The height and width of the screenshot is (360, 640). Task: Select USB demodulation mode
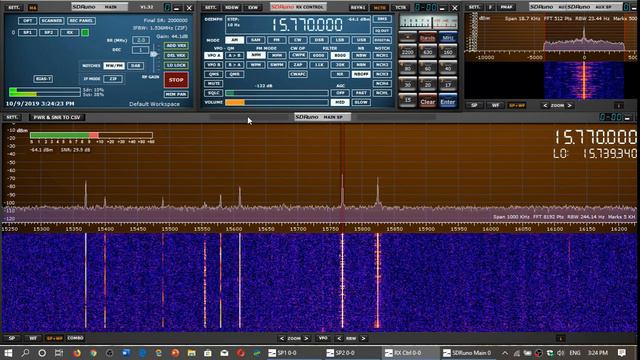(361, 40)
